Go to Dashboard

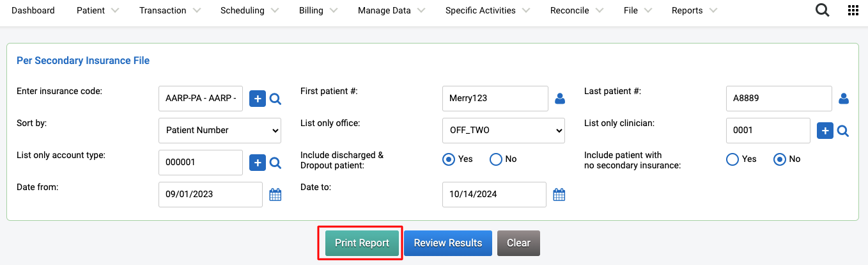click(x=33, y=10)
